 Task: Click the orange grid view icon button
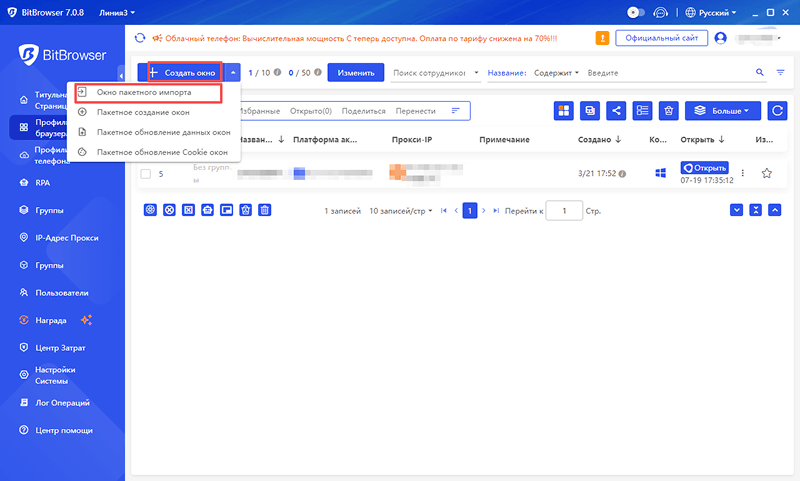565,111
